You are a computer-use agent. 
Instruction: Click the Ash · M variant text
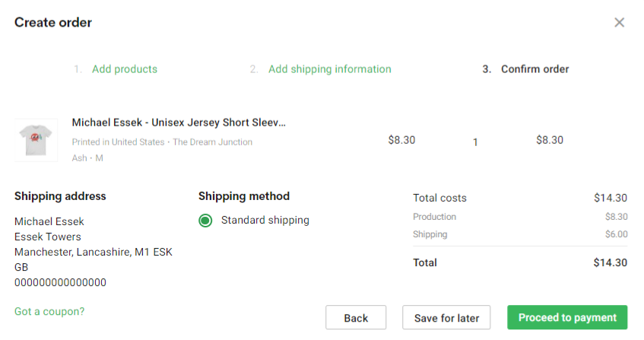click(87, 158)
